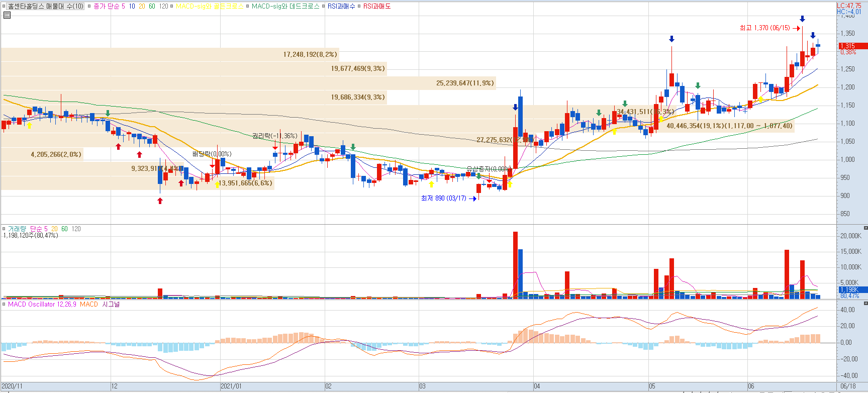Click the 2021/01 date axis label
This screenshot has height=393, width=868.
click(x=231, y=386)
